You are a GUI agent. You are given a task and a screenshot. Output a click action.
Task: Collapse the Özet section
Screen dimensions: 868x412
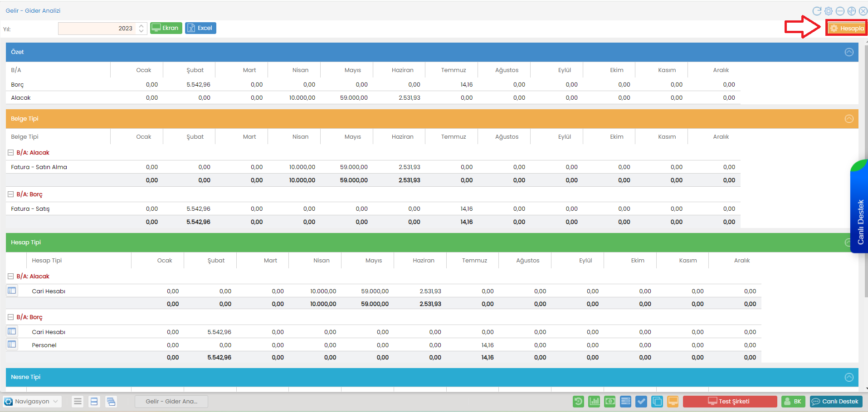(849, 52)
